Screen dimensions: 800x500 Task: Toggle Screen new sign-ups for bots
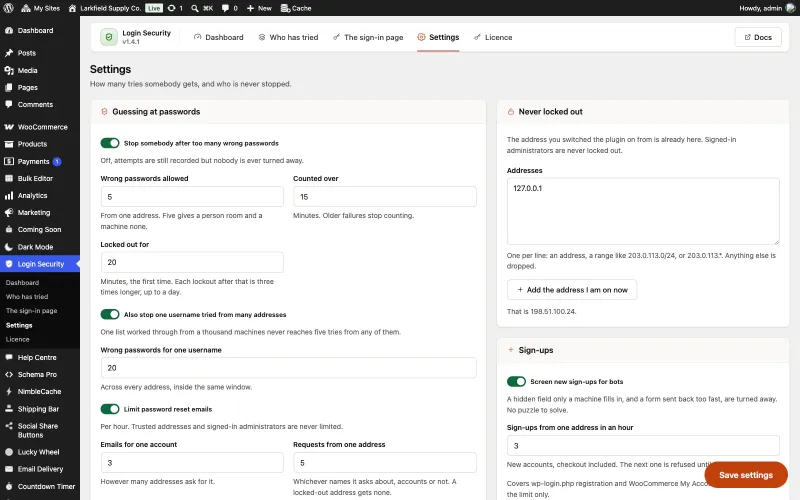click(x=516, y=382)
